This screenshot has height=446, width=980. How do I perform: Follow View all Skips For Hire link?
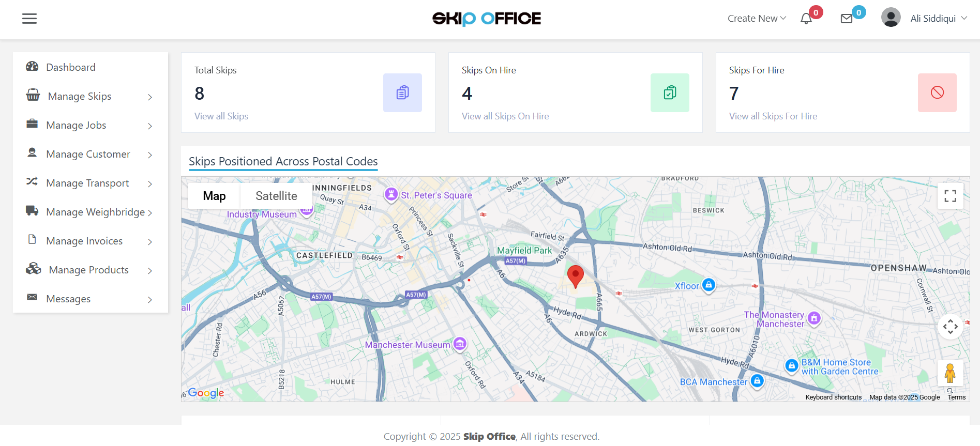pyautogui.click(x=773, y=116)
